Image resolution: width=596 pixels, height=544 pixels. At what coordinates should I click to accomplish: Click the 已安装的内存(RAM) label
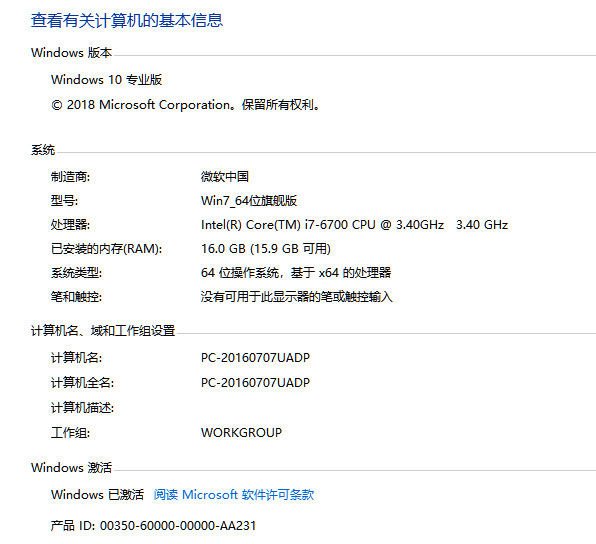pos(106,249)
